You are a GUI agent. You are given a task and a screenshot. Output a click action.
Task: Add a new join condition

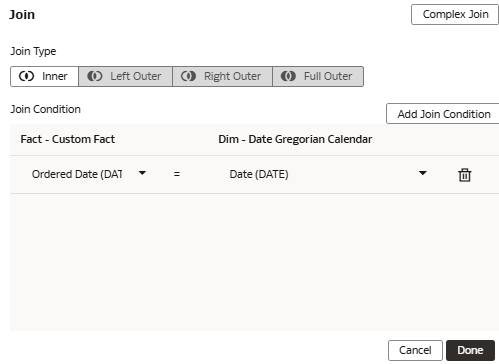(443, 114)
